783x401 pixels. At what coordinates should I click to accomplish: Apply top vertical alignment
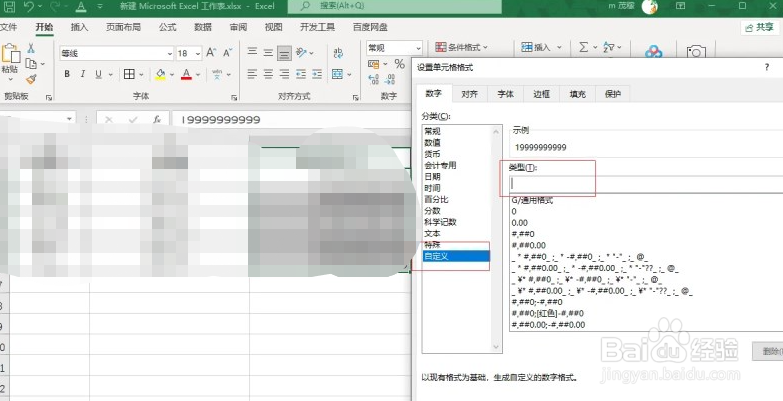tap(253, 52)
